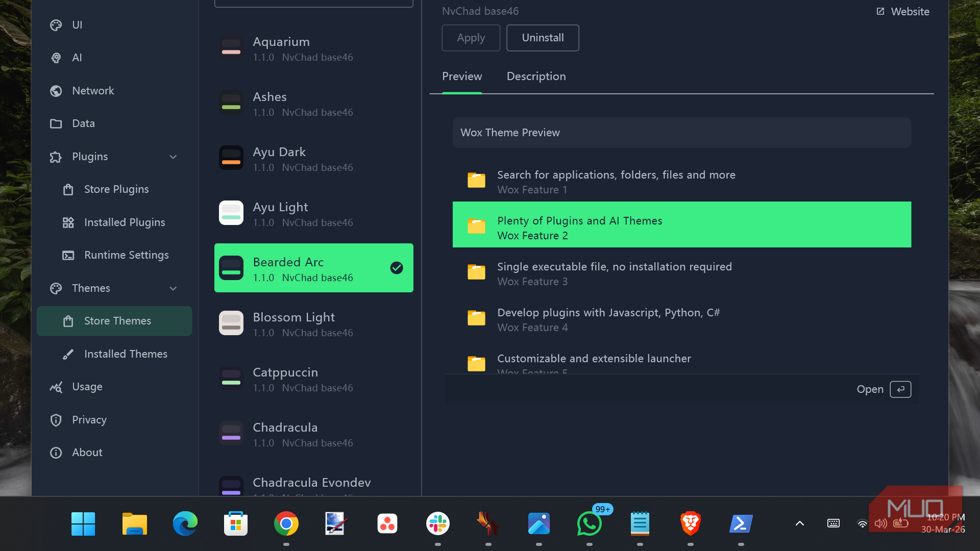980x551 pixels.
Task: Open Windows Start menu
Action: click(83, 524)
